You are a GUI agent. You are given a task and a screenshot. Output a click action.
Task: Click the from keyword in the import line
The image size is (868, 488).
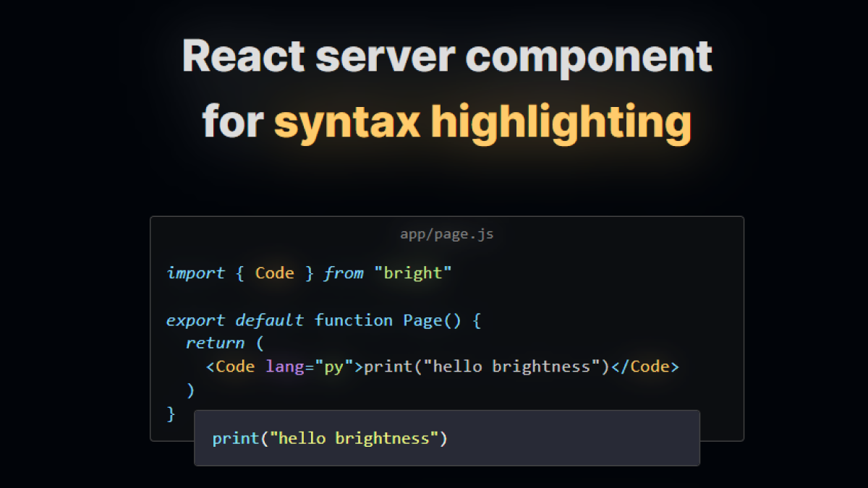[x=344, y=273]
